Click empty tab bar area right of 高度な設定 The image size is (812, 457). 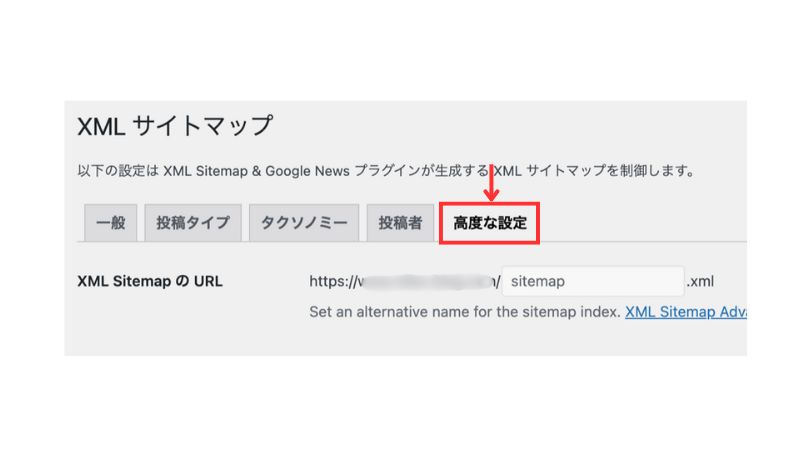pyautogui.click(x=640, y=224)
